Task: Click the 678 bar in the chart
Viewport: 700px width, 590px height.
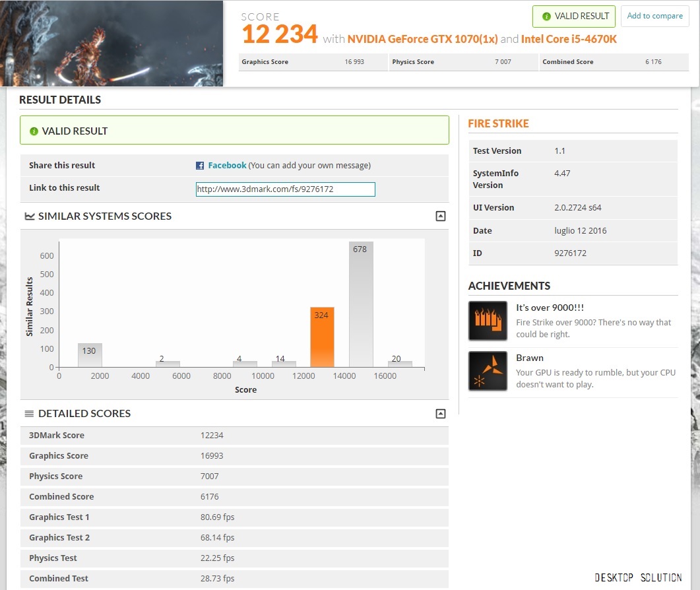Action: click(x=361, y=305)
